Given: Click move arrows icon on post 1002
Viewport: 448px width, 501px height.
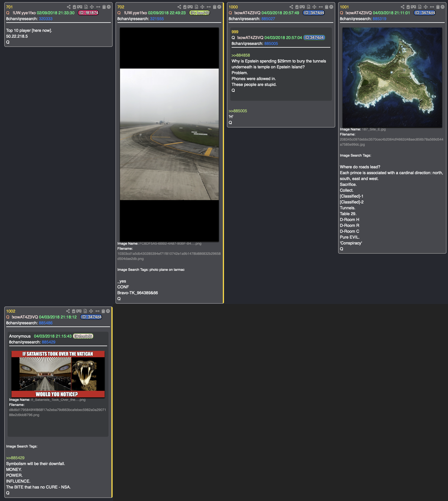Looking at the screenshot, I should [x=91, y=311].
